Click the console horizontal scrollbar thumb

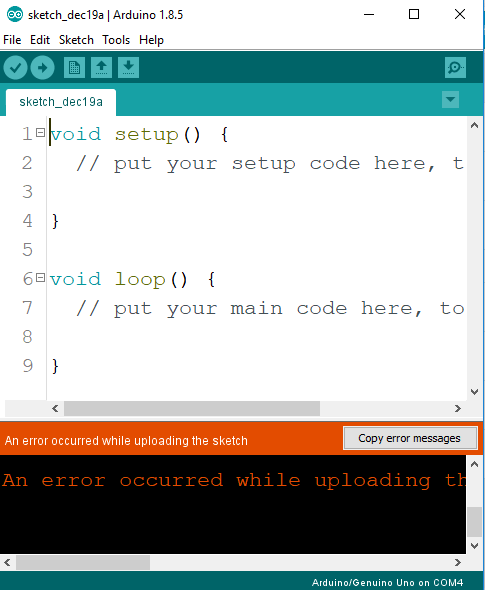click(x=83, y=563)
